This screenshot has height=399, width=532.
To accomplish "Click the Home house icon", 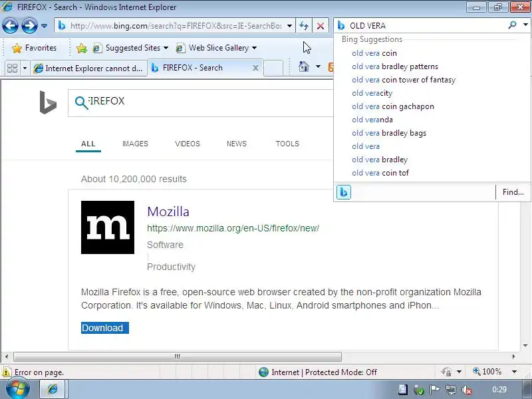I will [304, 66].
